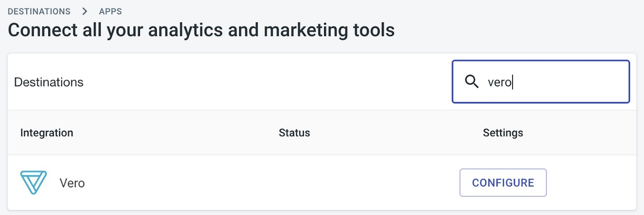Select the Vero integration name
Image resolution: width=644 pixels, height=215 pixels.
72,183
